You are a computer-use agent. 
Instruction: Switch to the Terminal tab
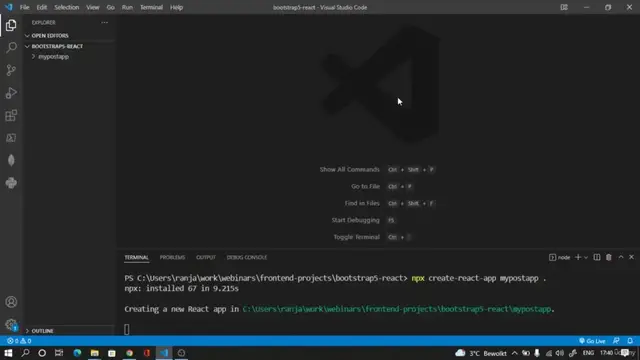click(136, 257)
